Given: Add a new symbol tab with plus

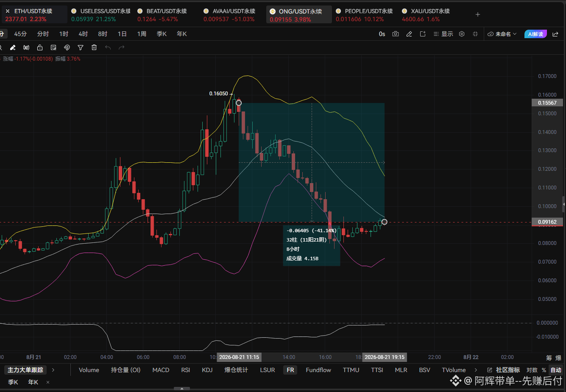Looking at the screenshot, I should point(478,14).
